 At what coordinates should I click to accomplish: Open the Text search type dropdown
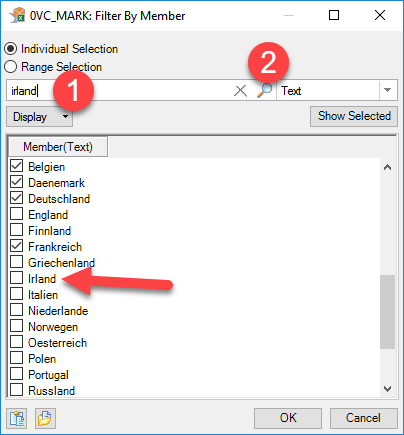point(387,90)
